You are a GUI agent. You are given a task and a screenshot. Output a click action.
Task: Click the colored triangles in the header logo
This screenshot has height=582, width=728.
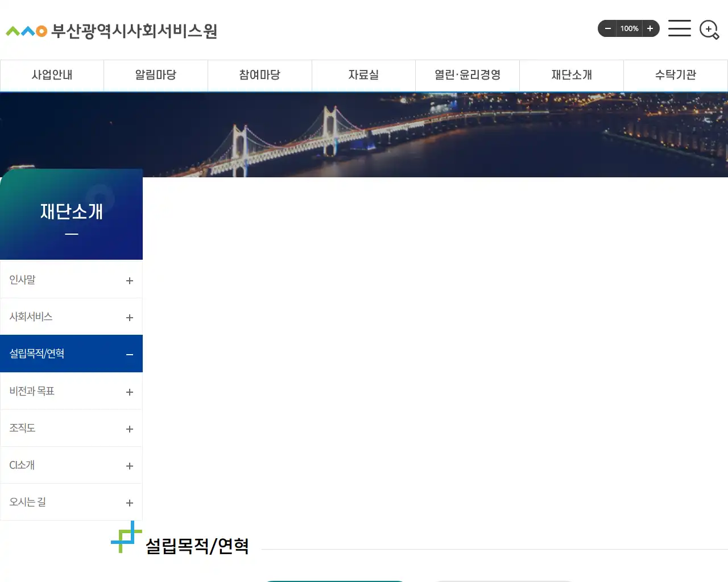pyautogui.click(x=26, y=31)
